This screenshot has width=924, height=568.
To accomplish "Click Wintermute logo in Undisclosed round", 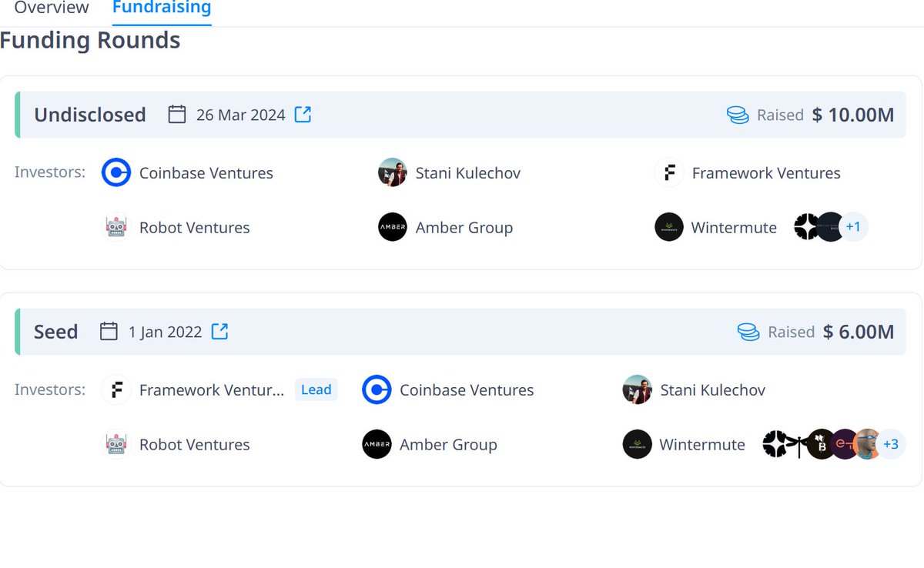I will (669, 228).
